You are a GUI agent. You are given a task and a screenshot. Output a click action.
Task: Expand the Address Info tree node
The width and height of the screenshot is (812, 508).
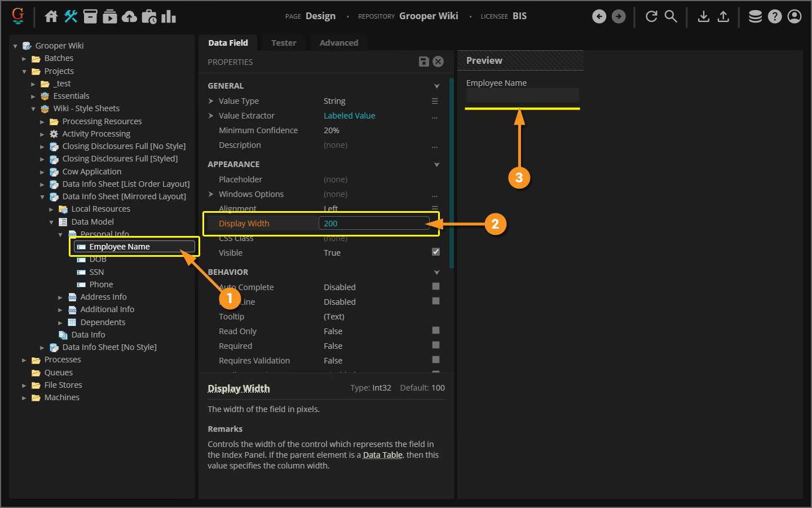click(x=60, y=297)
